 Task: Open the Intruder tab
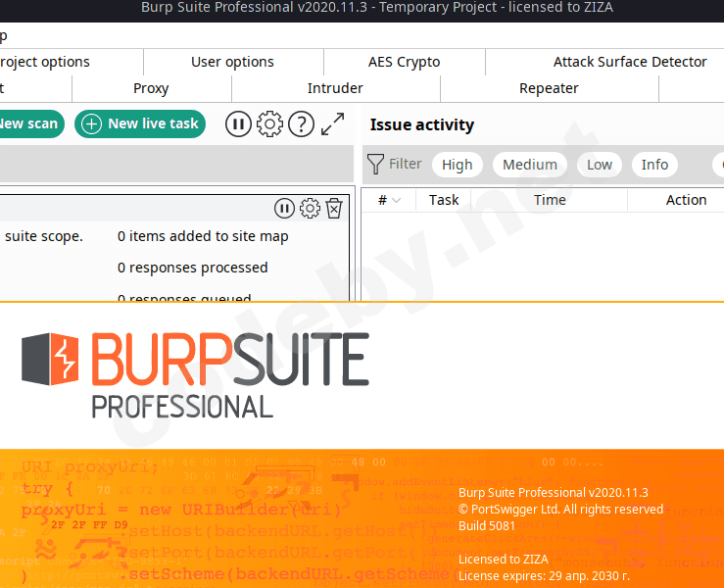tap(335, 88)
